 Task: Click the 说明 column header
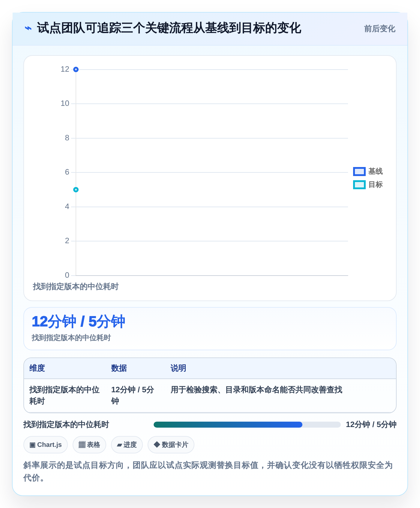tap(178, 368)
